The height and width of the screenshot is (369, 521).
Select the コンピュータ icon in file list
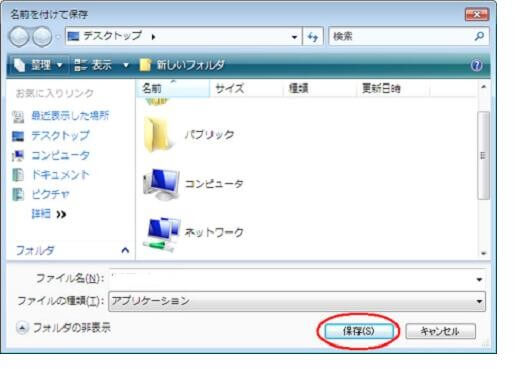[x=161, y=184]
